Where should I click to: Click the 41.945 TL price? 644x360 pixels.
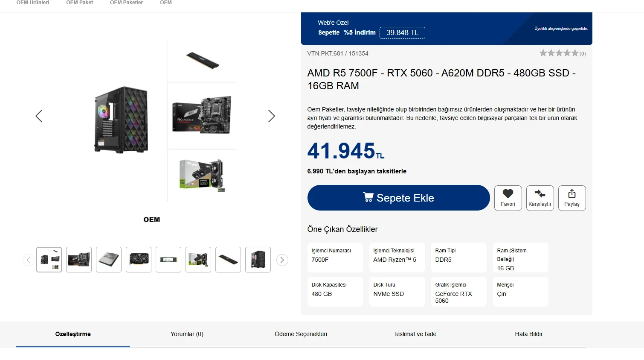point(346,151)
